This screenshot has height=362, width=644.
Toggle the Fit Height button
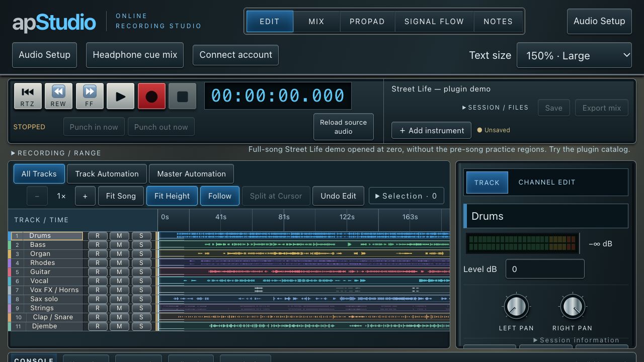click(x=172, y=196)
